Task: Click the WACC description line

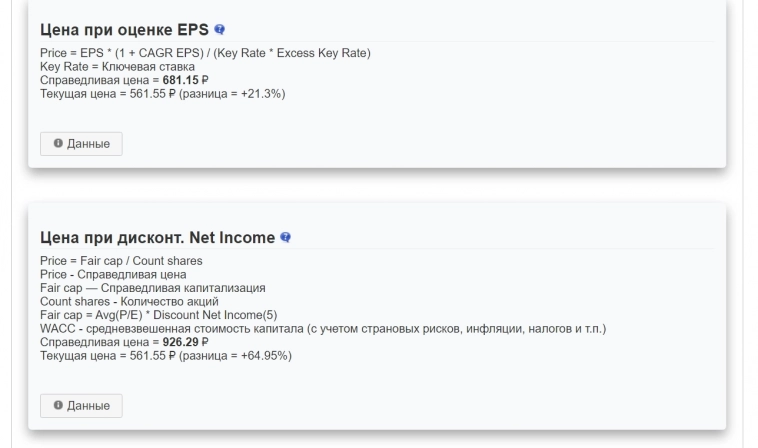Action: [x=322, y=328]
